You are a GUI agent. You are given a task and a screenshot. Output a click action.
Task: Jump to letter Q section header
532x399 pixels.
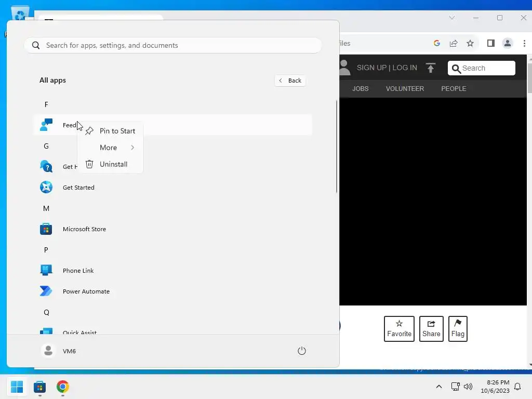(x=46, y=312)
